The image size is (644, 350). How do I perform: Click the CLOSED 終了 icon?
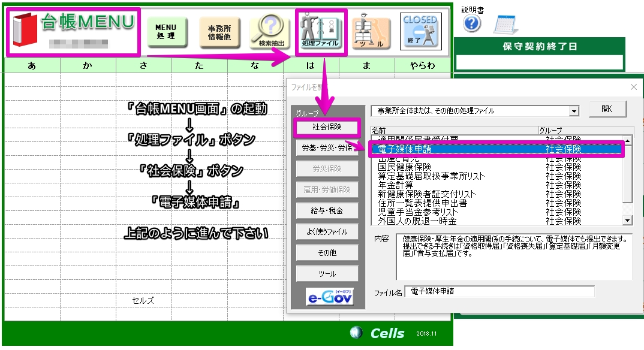420,31
